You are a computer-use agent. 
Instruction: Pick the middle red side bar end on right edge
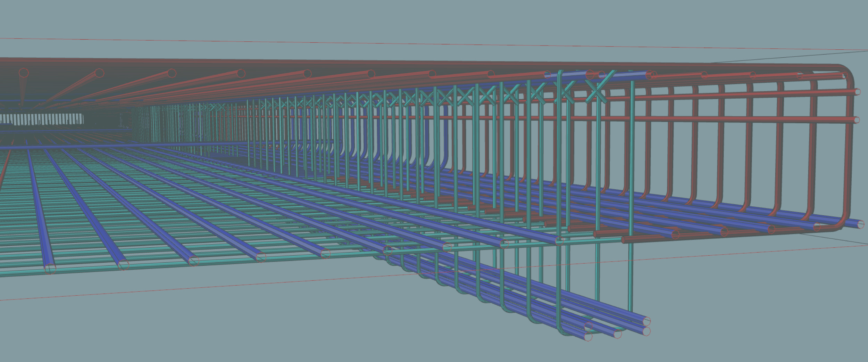point(857,120)
